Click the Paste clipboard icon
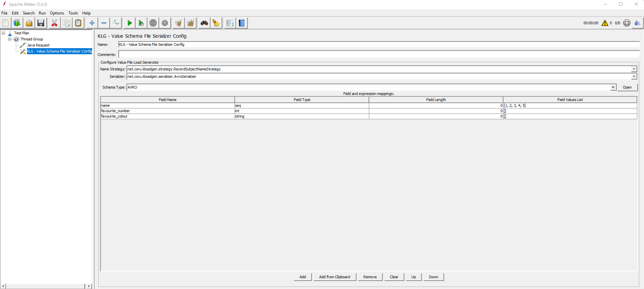This screenshot has width=644, height=289. [78, 23]
